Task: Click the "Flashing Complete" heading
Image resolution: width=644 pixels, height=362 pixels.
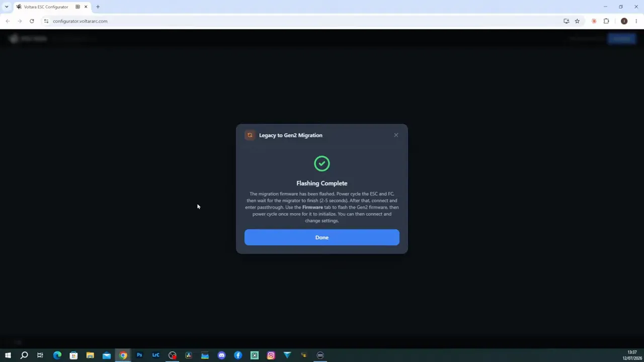Action: (322, 183)
